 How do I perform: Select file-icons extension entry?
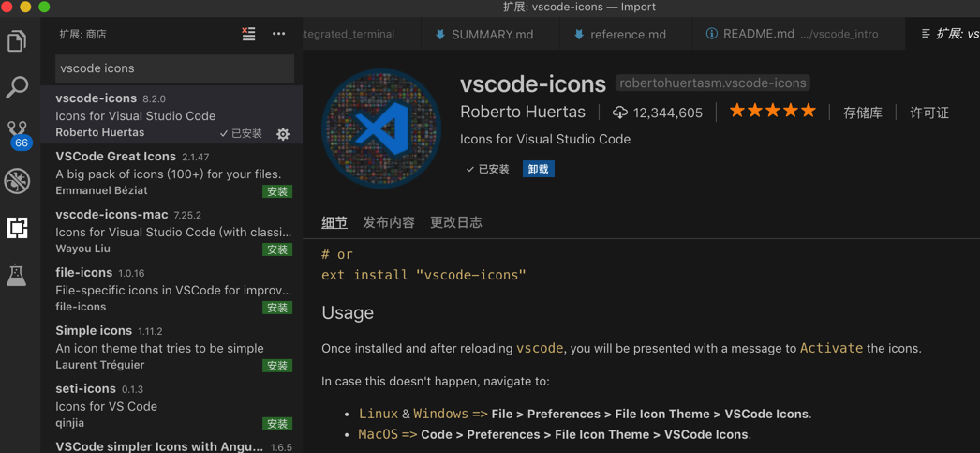pyautogui.click(x=171, y=289)
